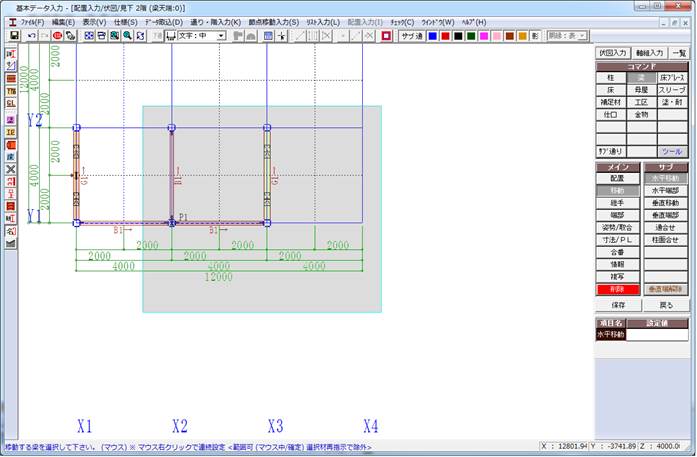Select the orange color swatch

point(523,36)
